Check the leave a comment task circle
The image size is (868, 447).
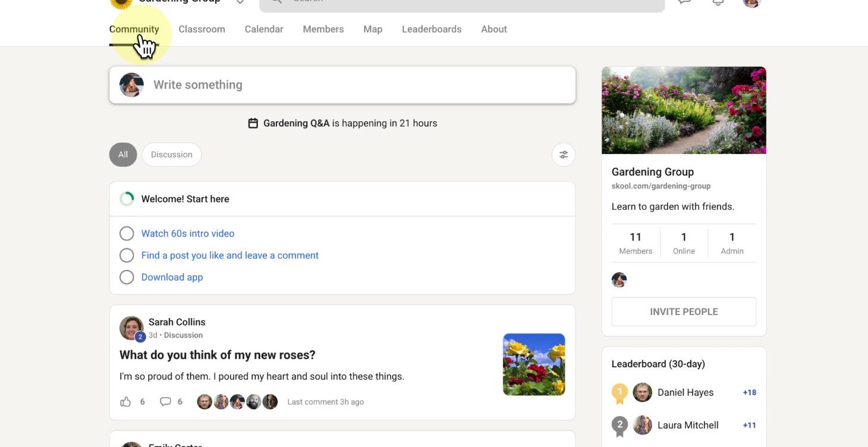[127, 256]
